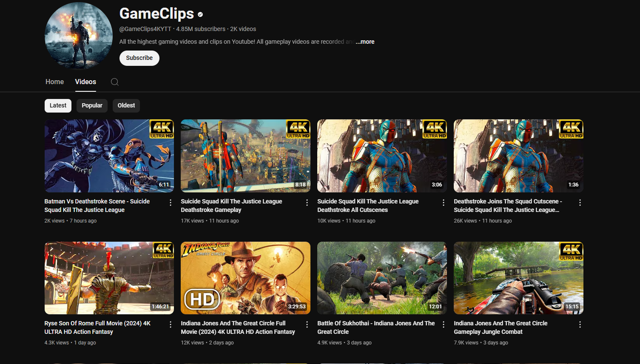Open options menu for Batman Vs Deathstroke Scene video

tap(171, 203)
